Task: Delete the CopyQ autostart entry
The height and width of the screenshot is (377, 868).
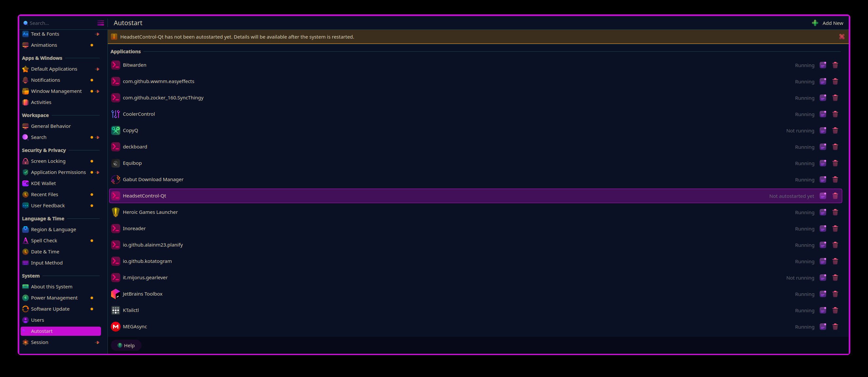Action: point(835,130)
